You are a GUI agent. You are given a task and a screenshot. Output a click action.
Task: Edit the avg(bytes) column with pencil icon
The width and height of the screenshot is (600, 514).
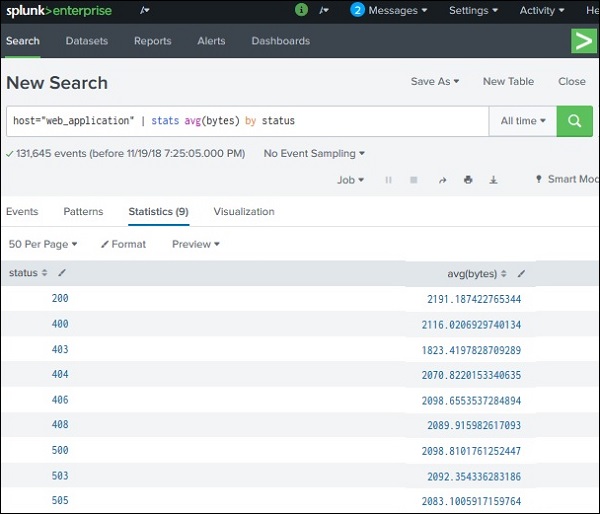[522, 273]
